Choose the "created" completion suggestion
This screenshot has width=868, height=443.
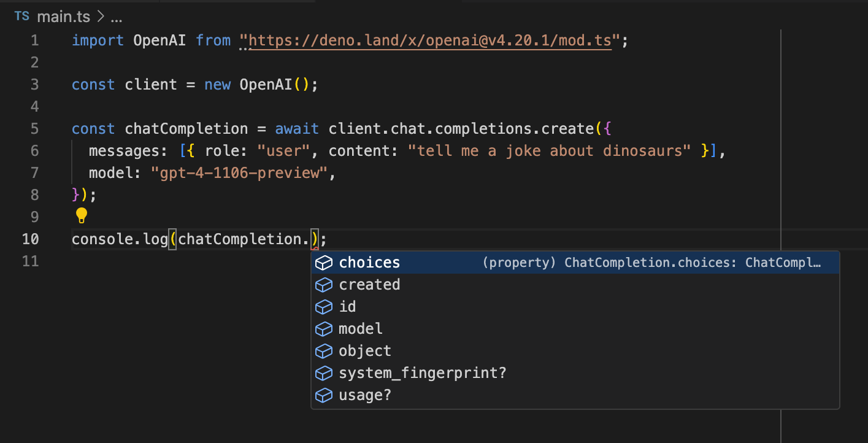click(369, 284)
